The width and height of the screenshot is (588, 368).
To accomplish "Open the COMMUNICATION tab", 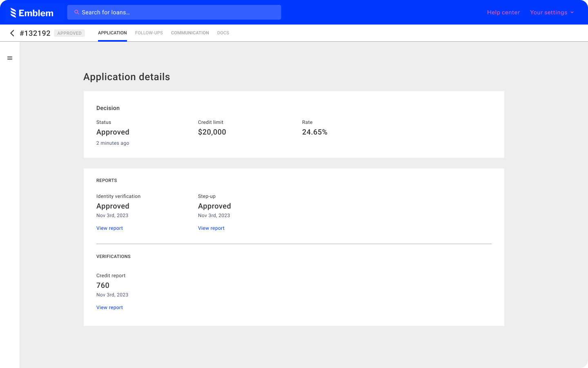I will coord(190,33).
